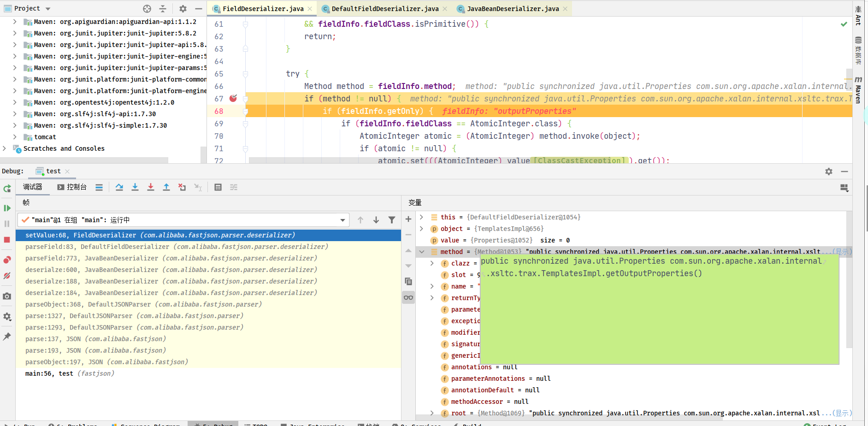The image size is (868, 426).
Task: Add a new watch with plus
Action: tap(408, 219)
